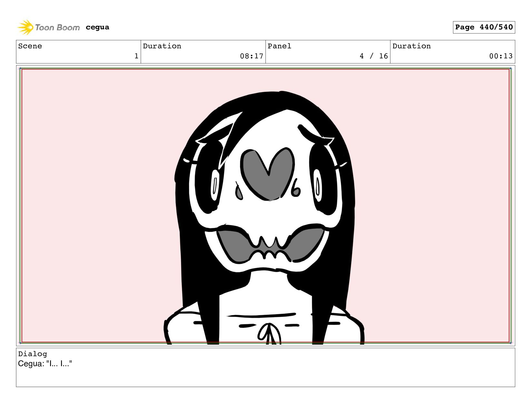Click the Panel header label
The width and height of the screenshot is (532, 411).
pos(279,46)
